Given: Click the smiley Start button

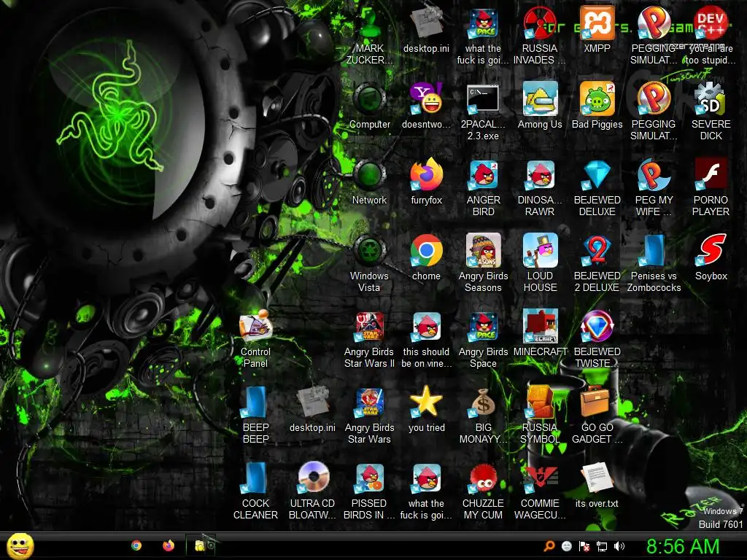Looking at the screenshot, I should 20,545.
